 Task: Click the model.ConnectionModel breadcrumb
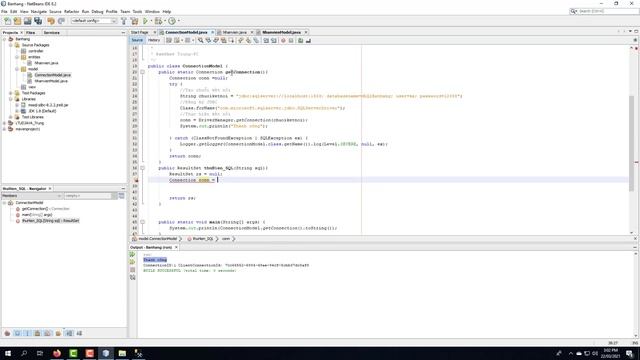point(158,239)
